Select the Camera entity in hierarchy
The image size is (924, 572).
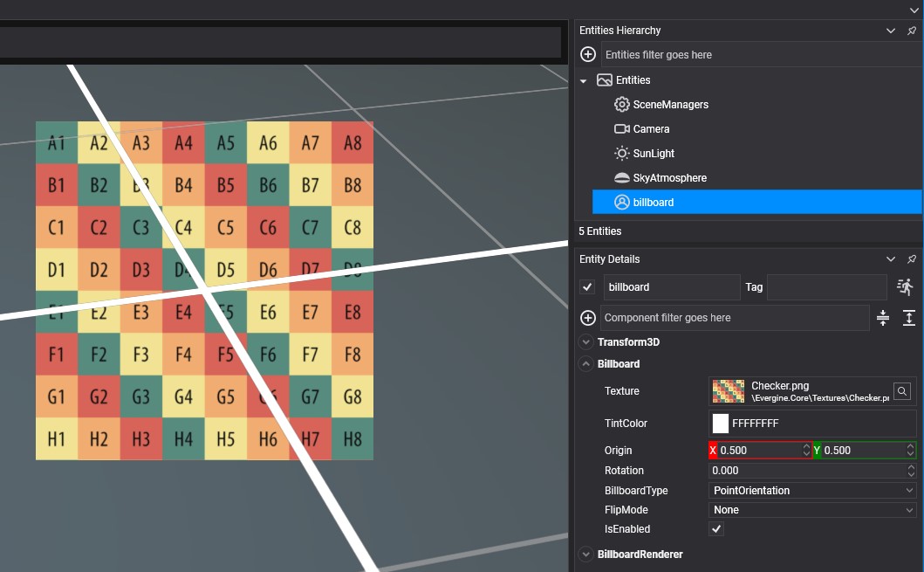(x=651, y=129)
